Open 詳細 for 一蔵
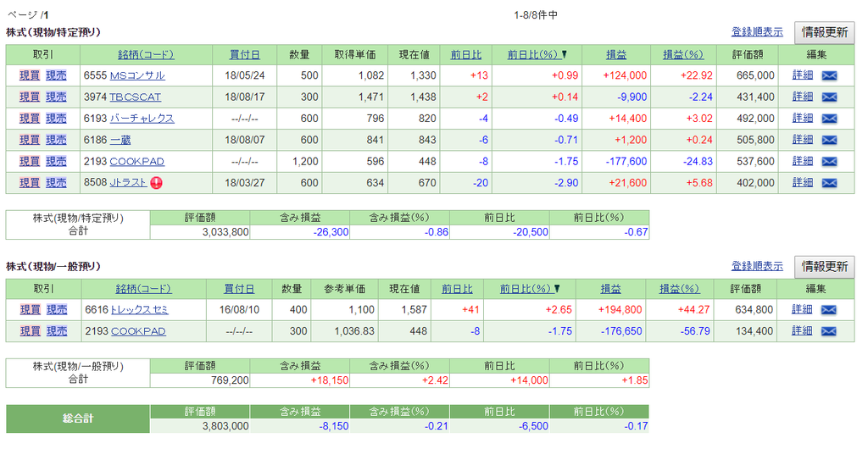 (x=802, y=140)
